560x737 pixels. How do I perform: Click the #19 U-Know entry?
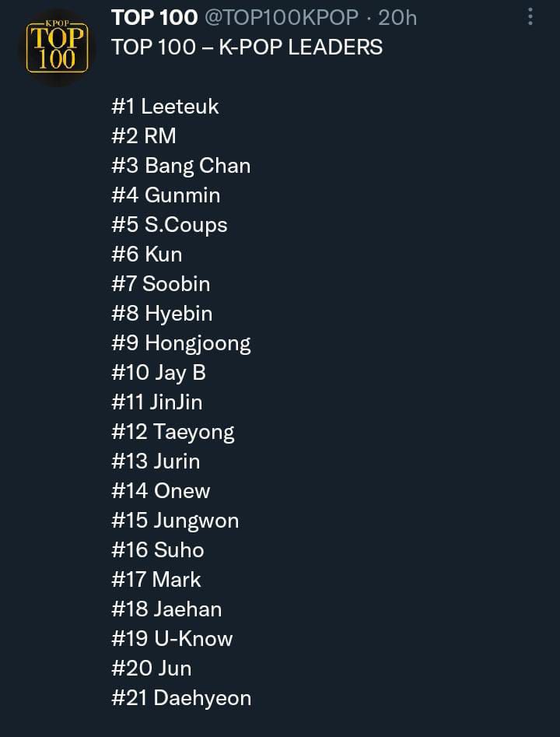(172, 639)
